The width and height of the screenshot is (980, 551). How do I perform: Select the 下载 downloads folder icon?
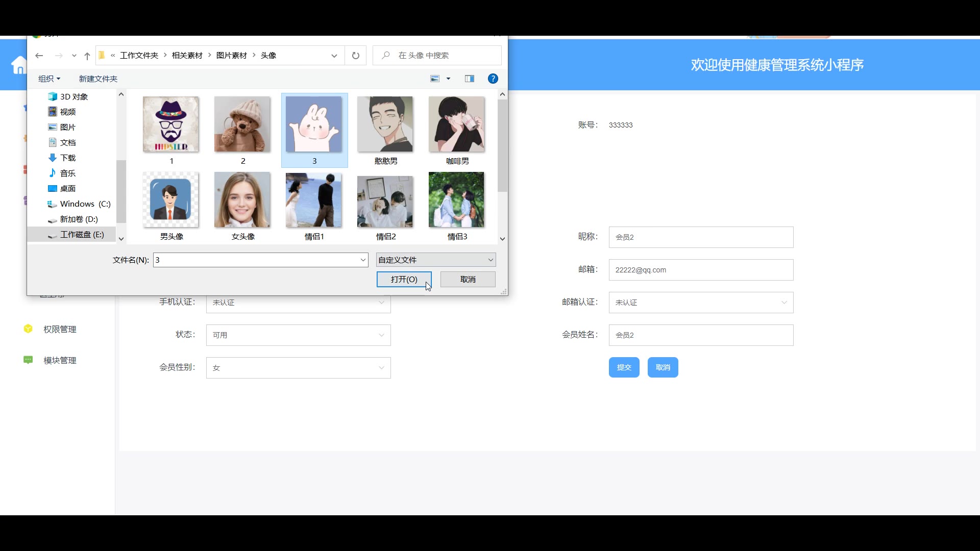click(53, 158)
